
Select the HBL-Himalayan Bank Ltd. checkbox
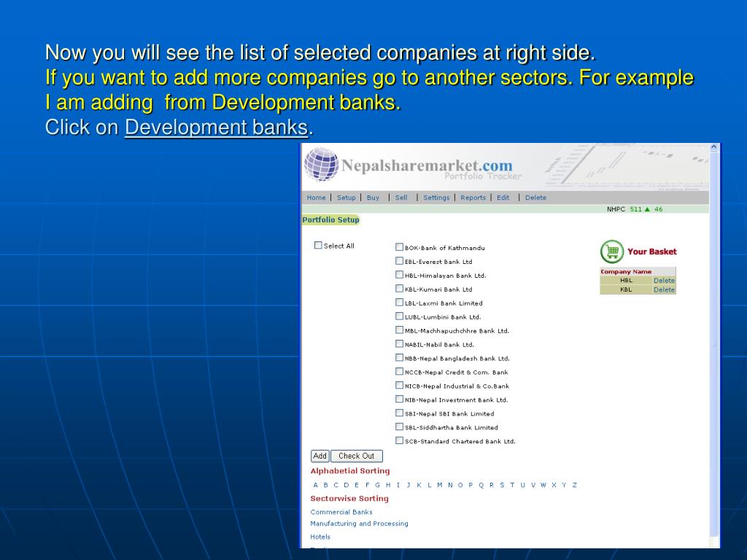click(x=399, y=274)
